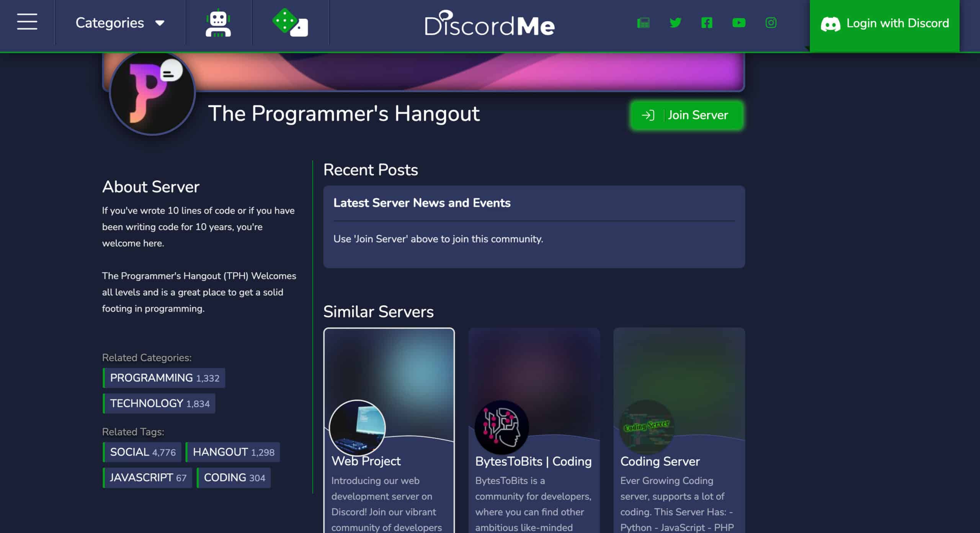
Task: Click the random server dice icon
Action: pyautogui.click(x=290, y=23)
